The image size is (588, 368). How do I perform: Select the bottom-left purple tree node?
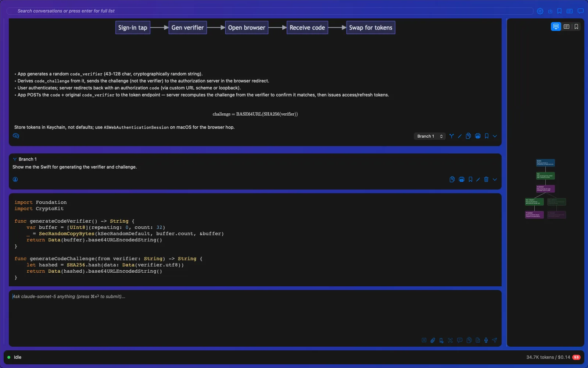click(x=534, y=215)
